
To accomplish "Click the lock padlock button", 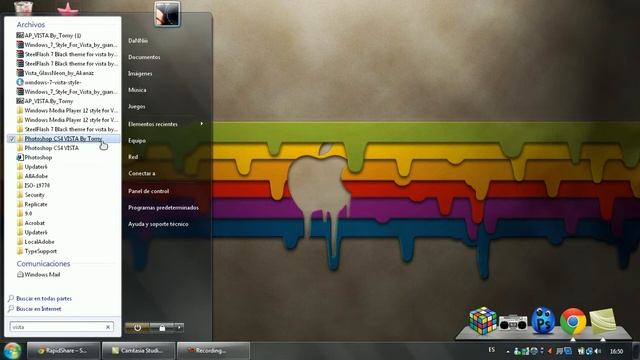I will pyautogui.click(x=162, y=327).
